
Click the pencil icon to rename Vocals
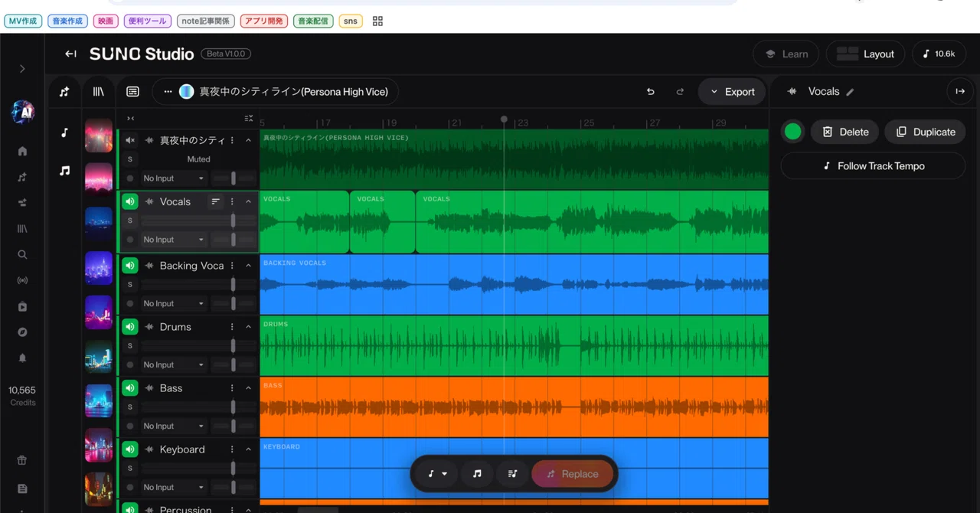coord(850,92)
